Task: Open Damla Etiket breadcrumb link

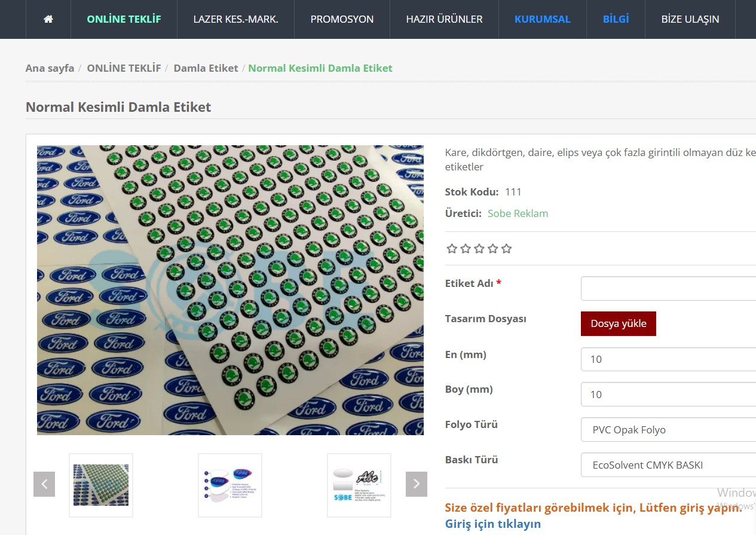Action: point(206,68)
